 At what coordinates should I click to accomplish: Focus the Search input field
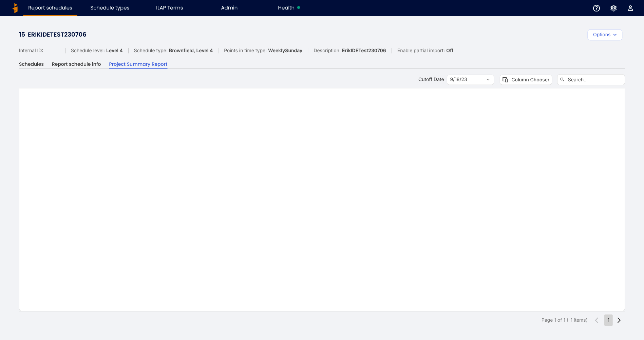tap(591, 80)
